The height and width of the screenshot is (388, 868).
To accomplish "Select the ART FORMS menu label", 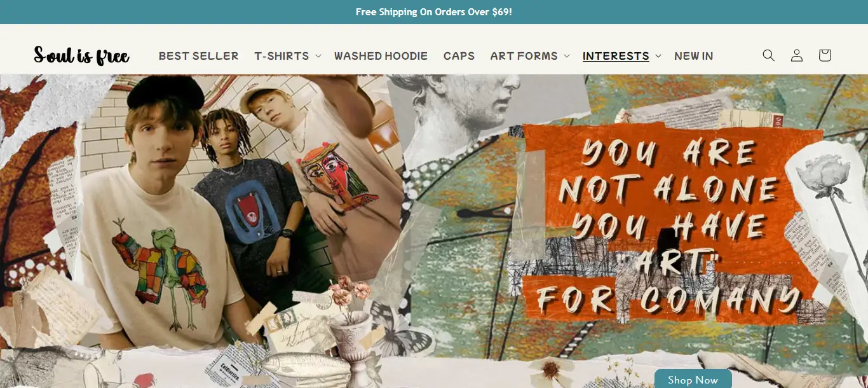I will coord(524,56).
